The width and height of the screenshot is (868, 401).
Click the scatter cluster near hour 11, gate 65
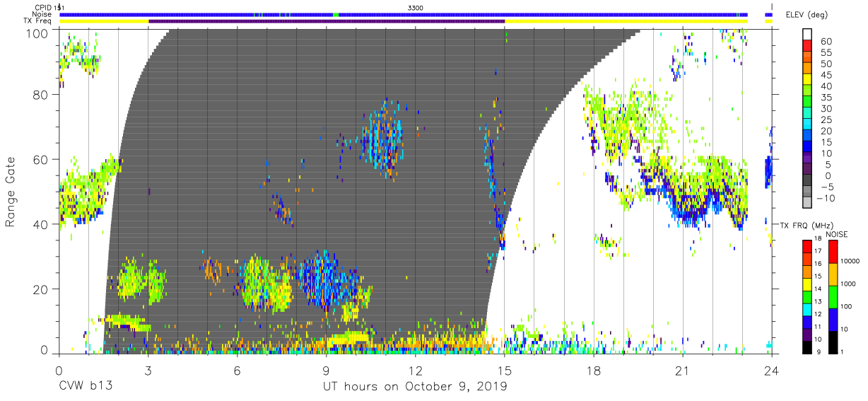pyautogui.click(x=382, y=139)
